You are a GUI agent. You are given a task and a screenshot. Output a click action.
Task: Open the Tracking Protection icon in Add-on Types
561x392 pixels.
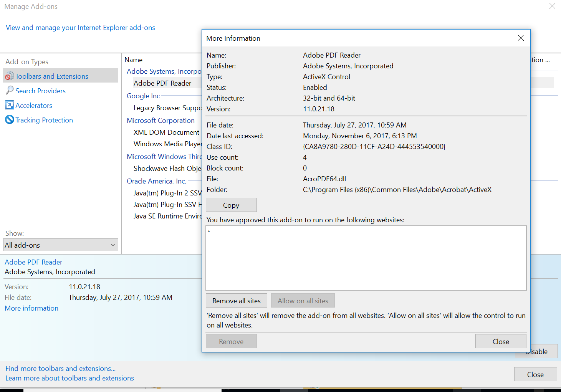[x=9, y=119]
